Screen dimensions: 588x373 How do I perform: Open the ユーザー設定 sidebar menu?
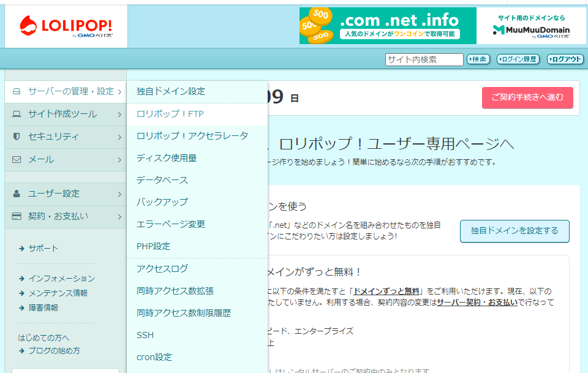[x=66, y=194]
